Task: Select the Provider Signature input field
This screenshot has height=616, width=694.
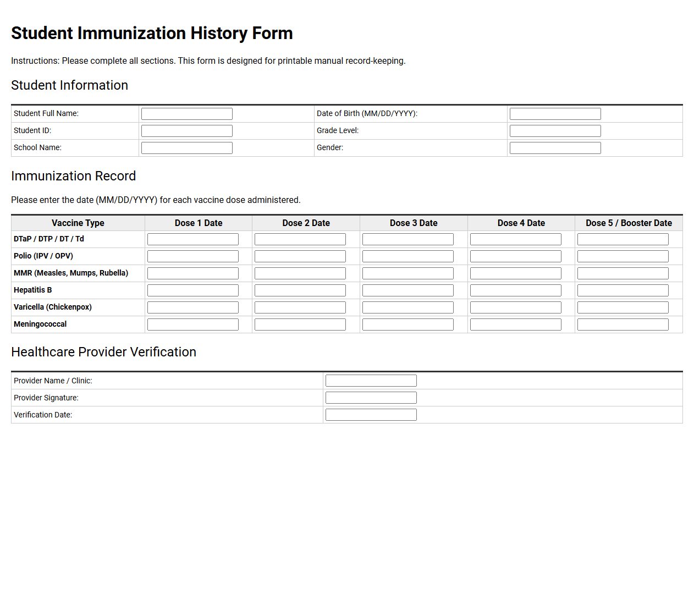Action: coord(371,398)
